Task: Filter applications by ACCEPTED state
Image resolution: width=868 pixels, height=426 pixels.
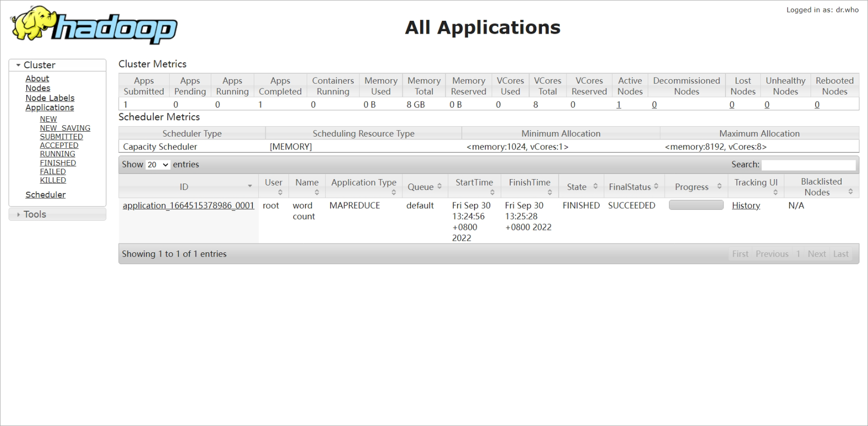Action: coord(59,145)
